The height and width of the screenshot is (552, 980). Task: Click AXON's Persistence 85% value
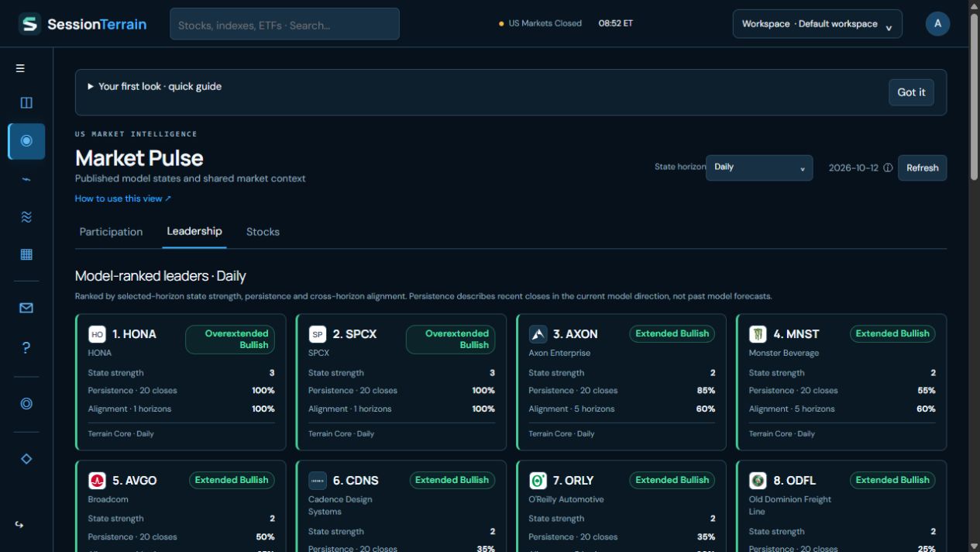pyautogui.click(x=706, y=391)
